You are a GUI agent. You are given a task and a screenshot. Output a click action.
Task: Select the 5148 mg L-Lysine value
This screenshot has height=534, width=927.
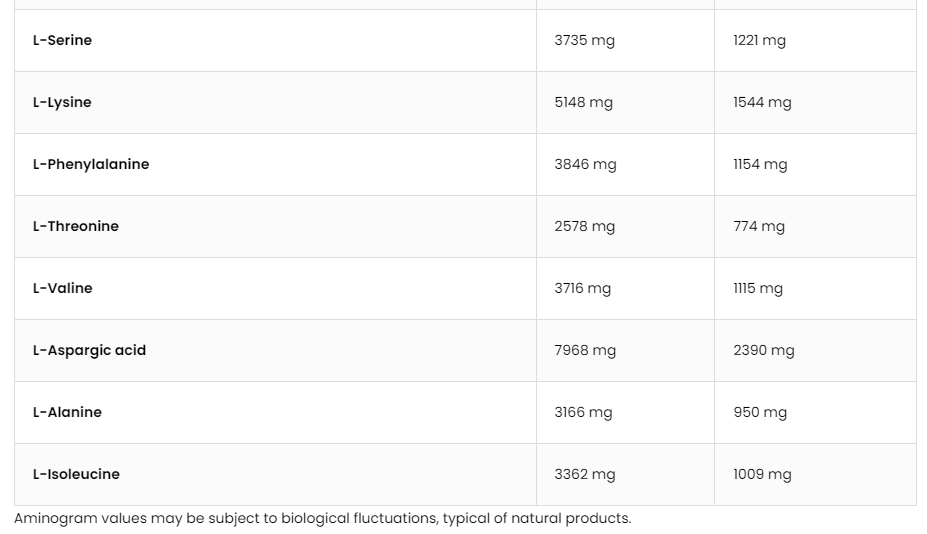pyautogui.click(x=583, y=102)
